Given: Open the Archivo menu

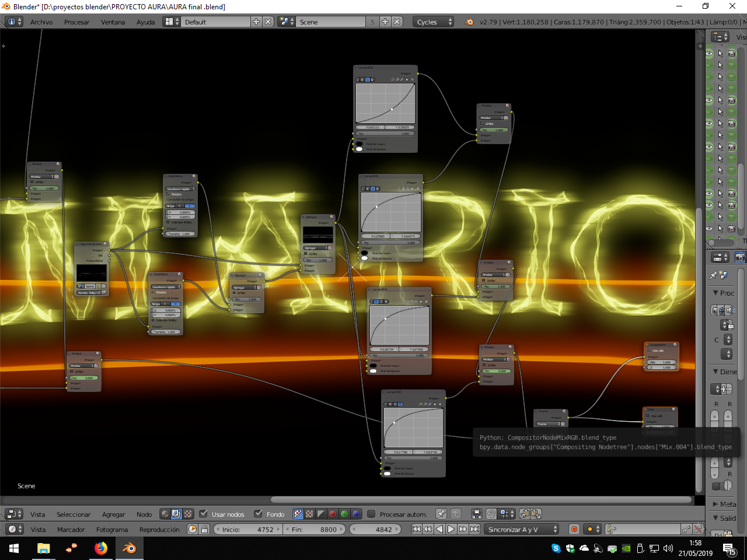Looking at the screenshot, I should pyautogui.click(x=41, y=22).
